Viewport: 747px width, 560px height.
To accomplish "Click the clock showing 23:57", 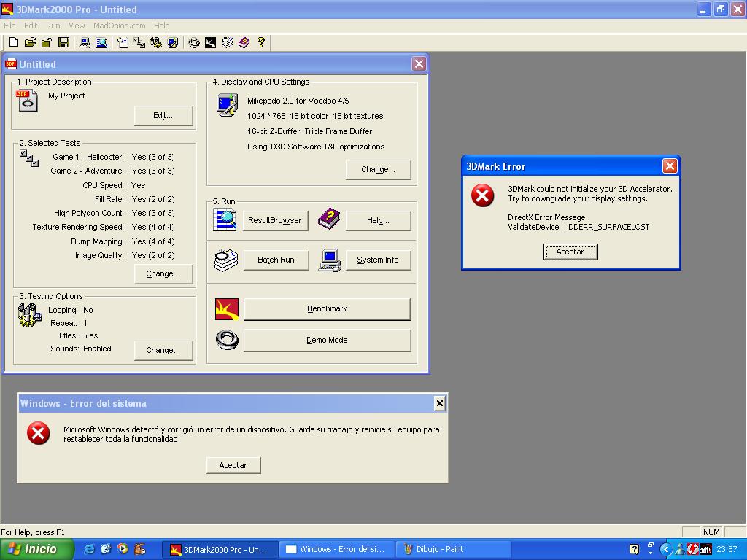I will 727,549.
